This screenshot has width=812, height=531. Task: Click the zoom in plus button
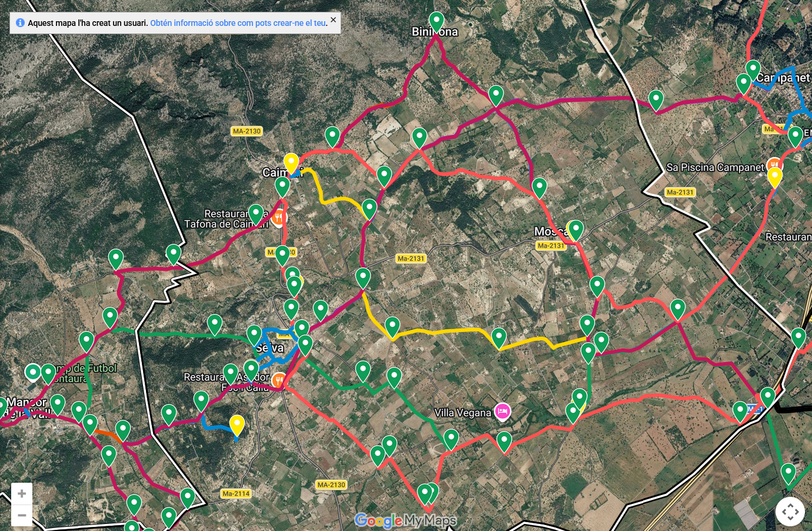[22, 494]
